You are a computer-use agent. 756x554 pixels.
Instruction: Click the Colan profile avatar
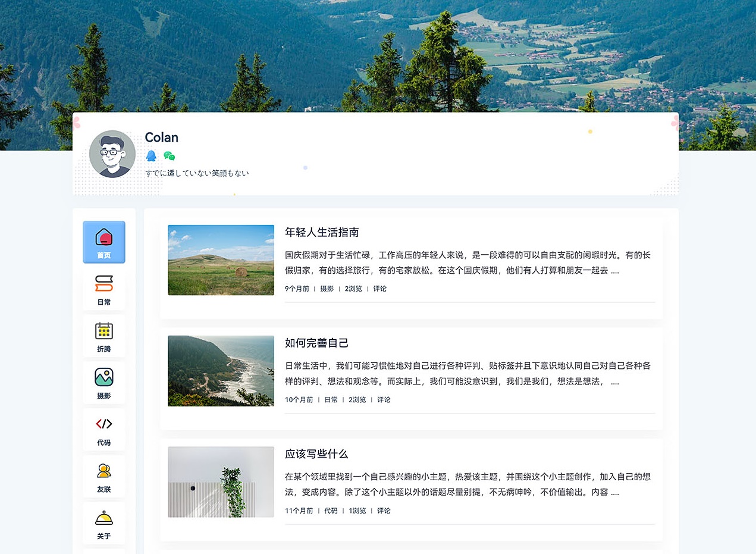click(x=112, y=154)
